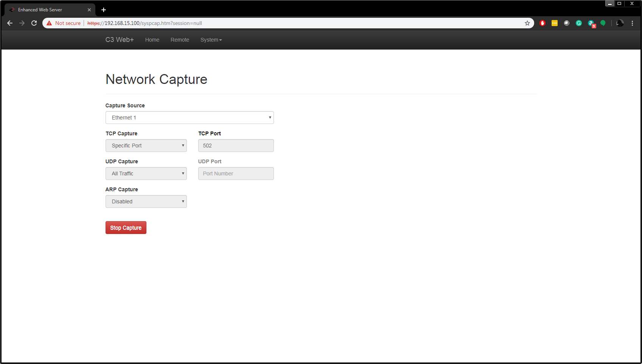The width and height of the screenshot is (642, 364).
Task: Click the Network Capture heading
Action: 156,79
